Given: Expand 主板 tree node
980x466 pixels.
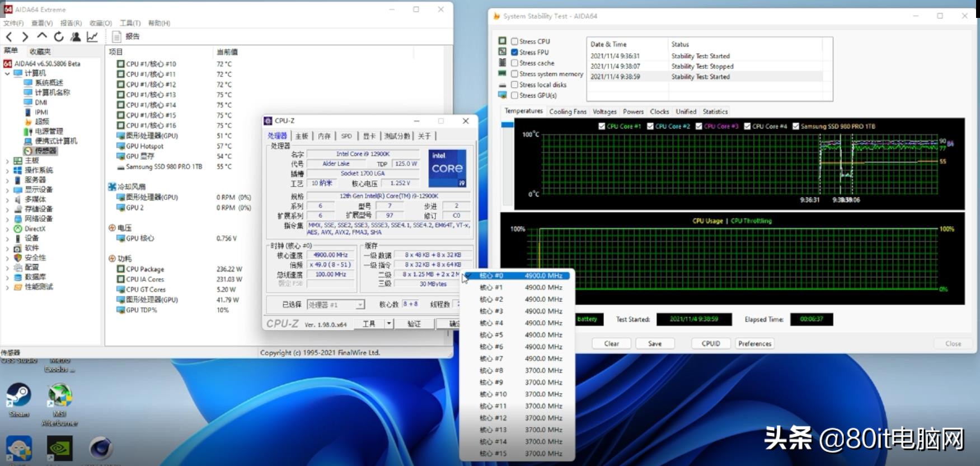Looking at the screenshot, I should (x=7, y=161).
